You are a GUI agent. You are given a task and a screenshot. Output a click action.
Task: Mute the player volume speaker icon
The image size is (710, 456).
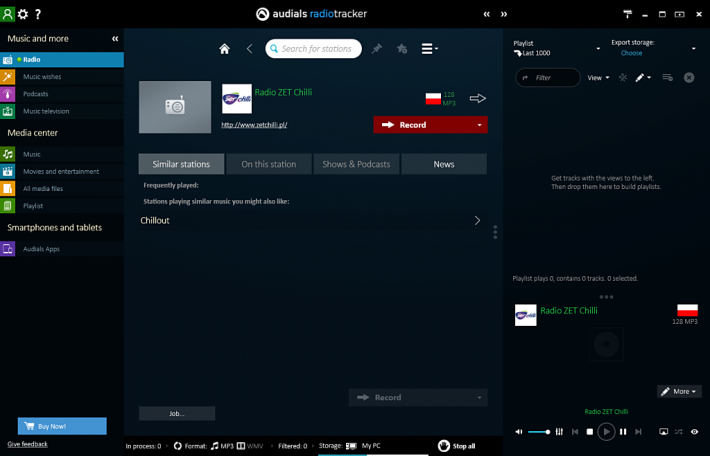[x=519, y=432]
